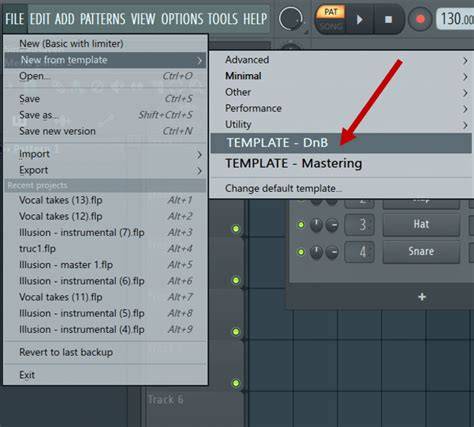Toggle the Snare channel mute LED
Screen dimensions: 474x427
301,252
